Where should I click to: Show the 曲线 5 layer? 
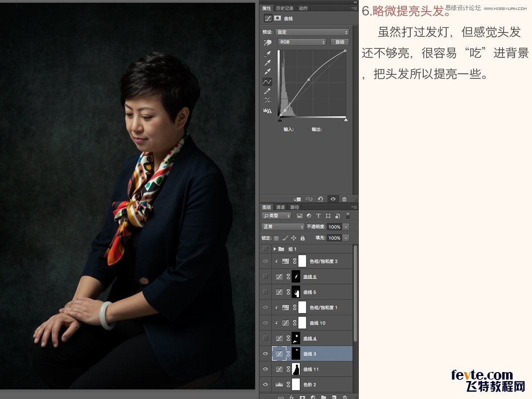[x=266, y=292]
